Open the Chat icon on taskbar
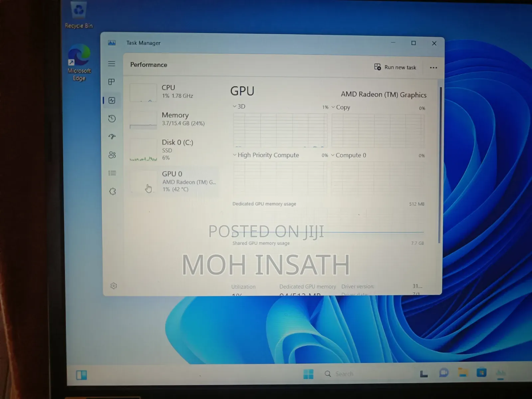The image size is (532, 399). [x=444, y=373]
